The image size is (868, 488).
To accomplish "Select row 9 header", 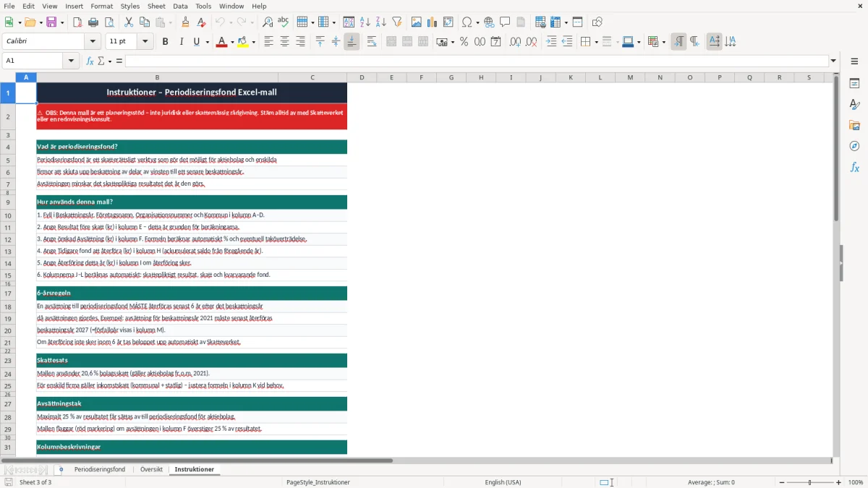I will [x=8, y=202].
